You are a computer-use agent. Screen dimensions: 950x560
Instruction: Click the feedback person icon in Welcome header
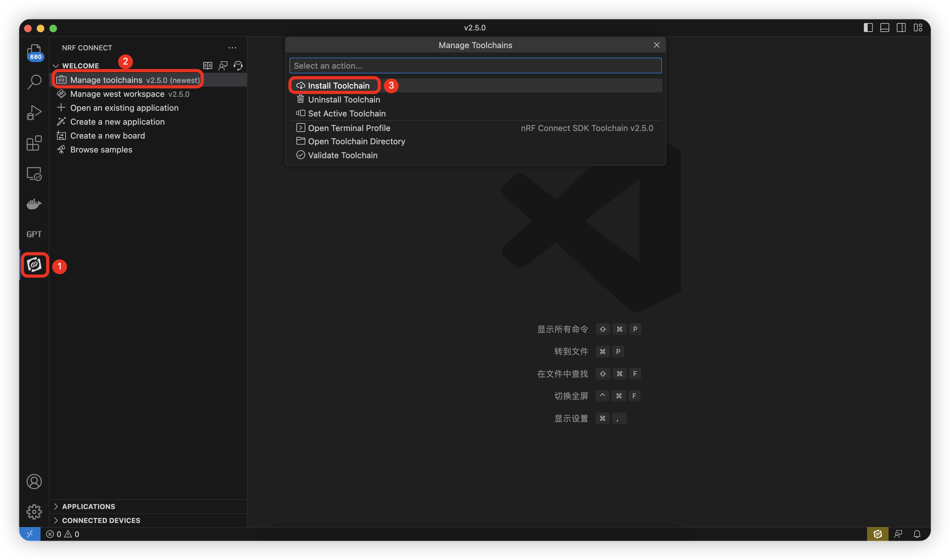223,66
